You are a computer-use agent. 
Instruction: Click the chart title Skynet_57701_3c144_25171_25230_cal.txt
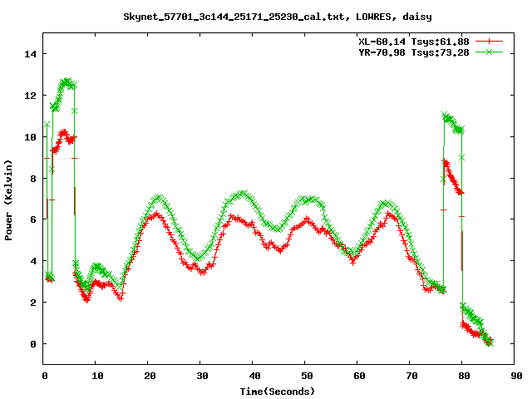point(236,17)
